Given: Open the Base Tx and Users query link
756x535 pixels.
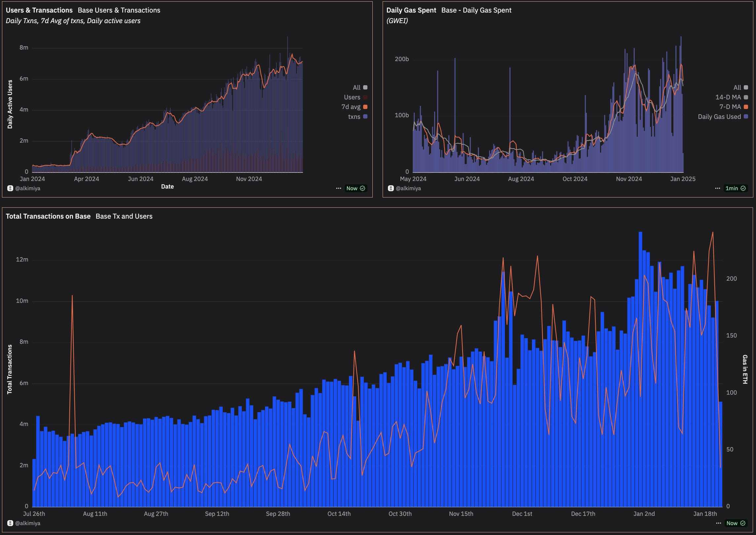Looking at the screenshot, I should pos(124,216).
